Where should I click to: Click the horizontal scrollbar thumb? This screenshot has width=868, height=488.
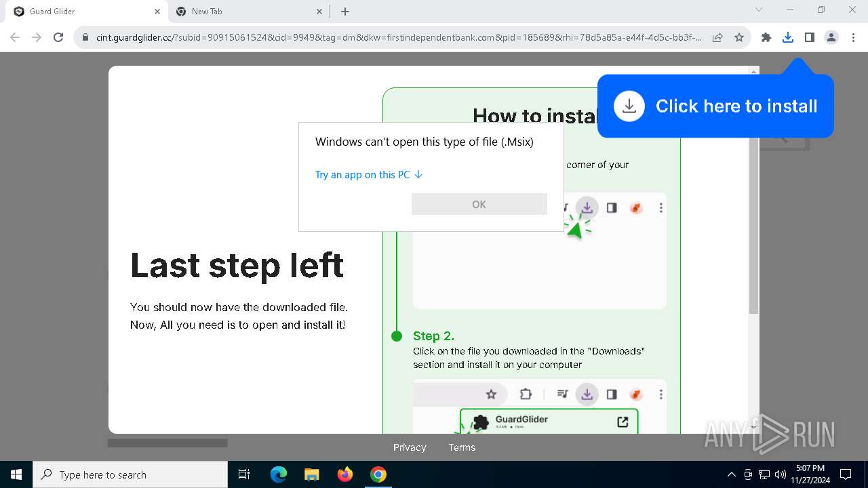tap(167, 443)
